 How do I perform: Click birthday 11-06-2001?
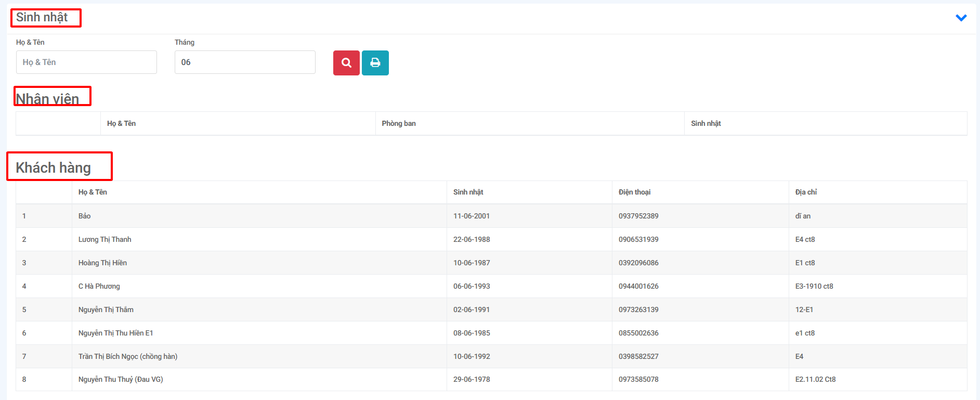pos(472,216)
